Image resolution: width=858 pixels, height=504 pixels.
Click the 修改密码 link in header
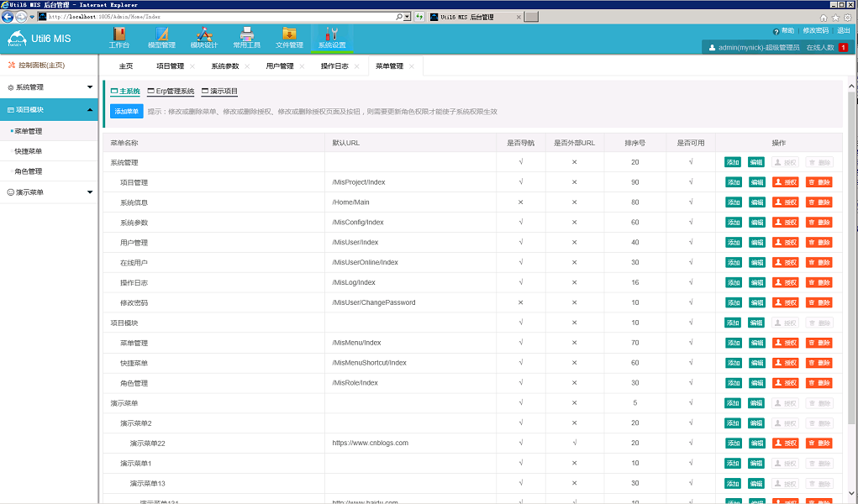(815, 30)
